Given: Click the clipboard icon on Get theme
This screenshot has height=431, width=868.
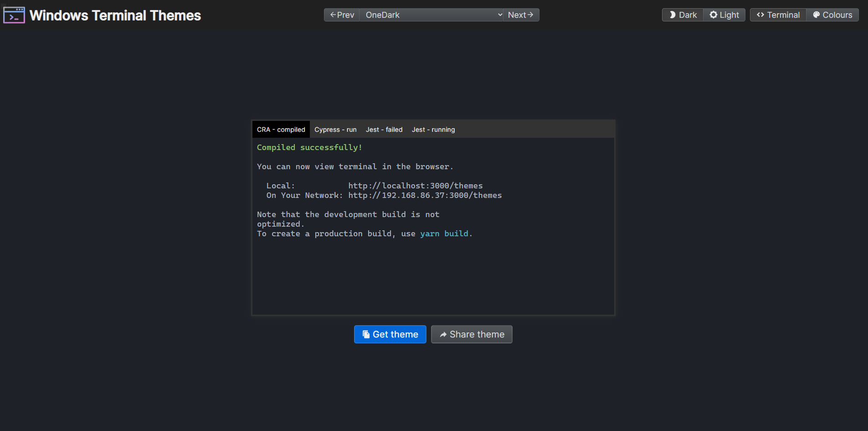Looking at the screenshot, I should [366, 334].
